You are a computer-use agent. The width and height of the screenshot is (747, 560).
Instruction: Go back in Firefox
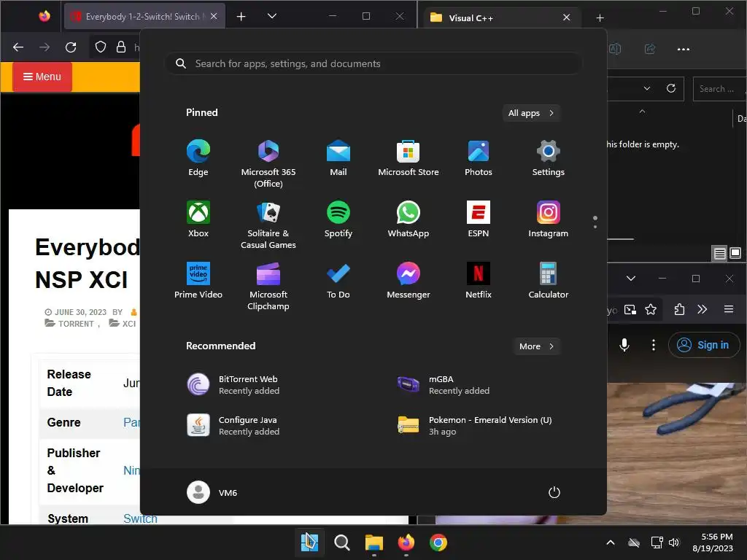18,47
